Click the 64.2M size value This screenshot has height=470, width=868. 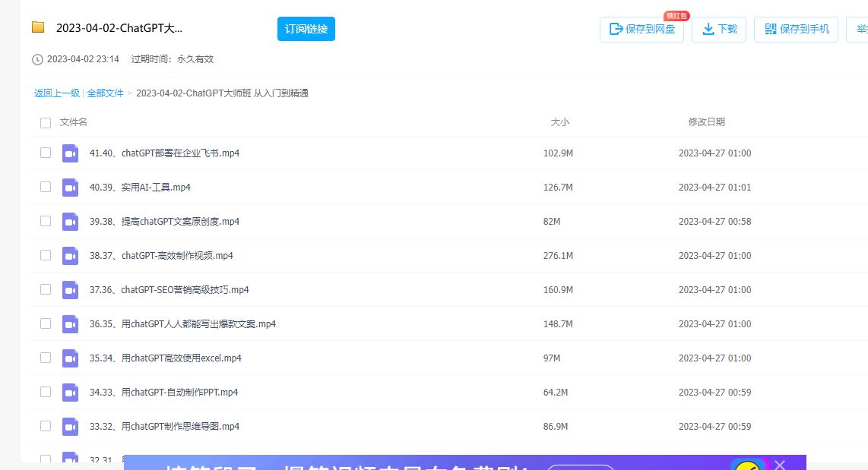tap(556, 393)
